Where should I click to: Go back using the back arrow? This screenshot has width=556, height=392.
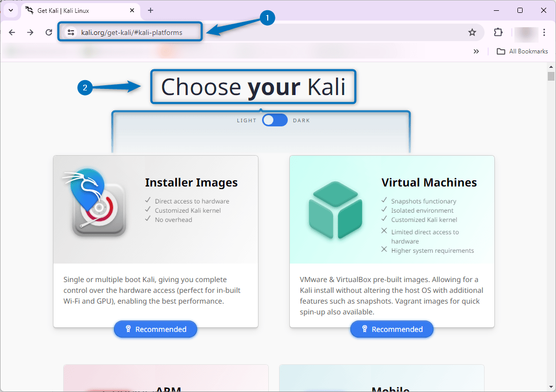click(12, 32)
